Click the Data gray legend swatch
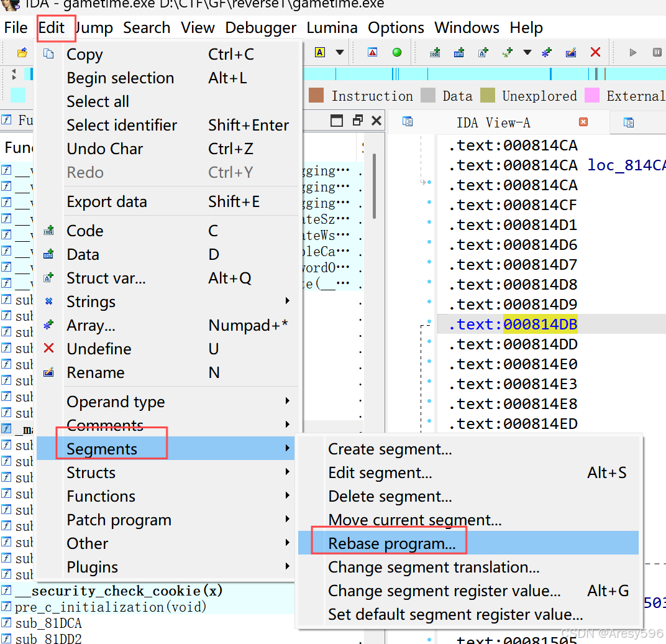The width and height of the screenshot is (666, 644). pyautogui.click(x=427, y=96)
